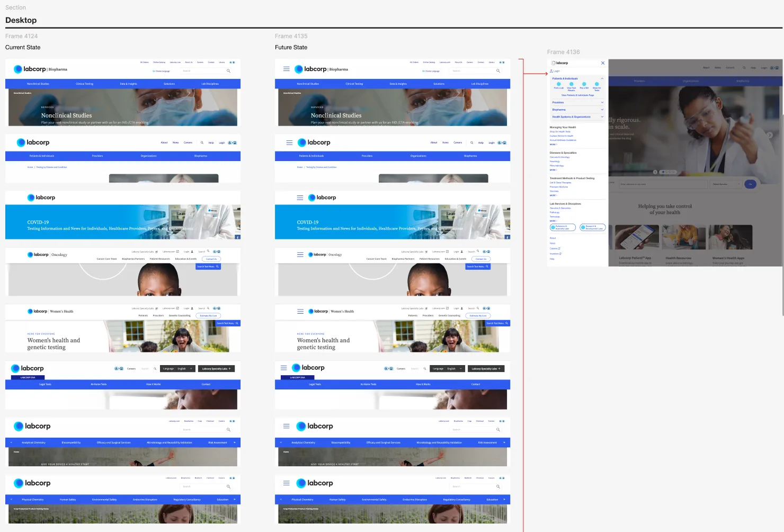Click search magnifier in Current State Biopharma header

[228, 70]
